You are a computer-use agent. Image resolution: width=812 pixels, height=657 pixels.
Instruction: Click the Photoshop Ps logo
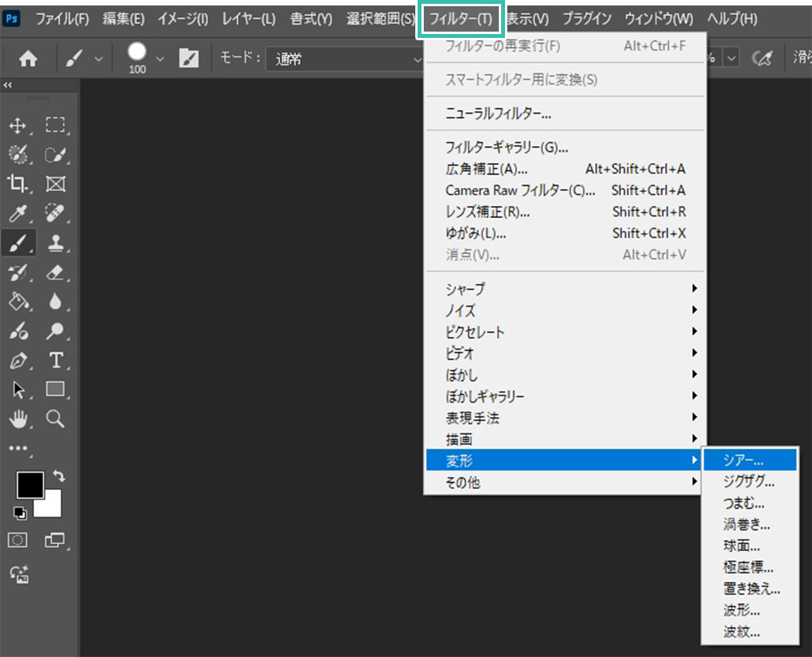[x=12, y=19]
